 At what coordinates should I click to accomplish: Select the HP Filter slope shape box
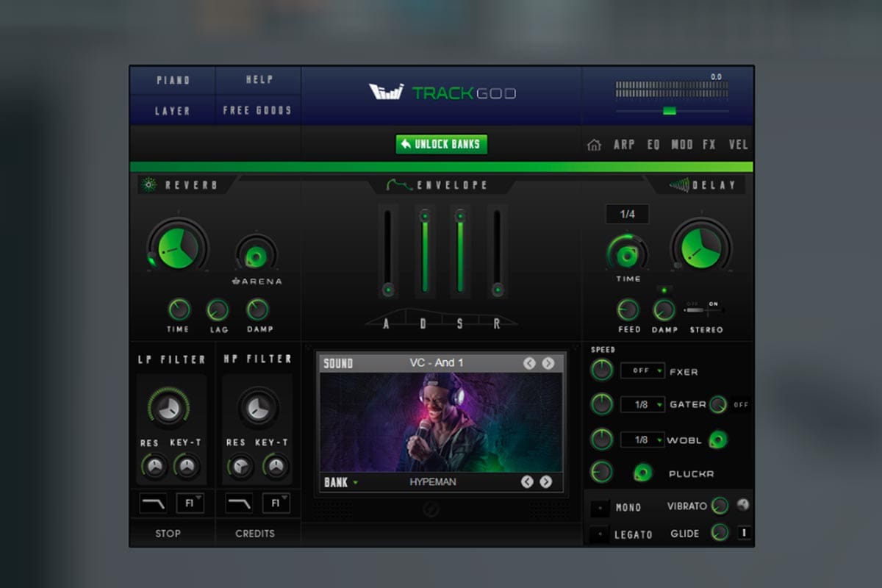click(x=239, y=503)
